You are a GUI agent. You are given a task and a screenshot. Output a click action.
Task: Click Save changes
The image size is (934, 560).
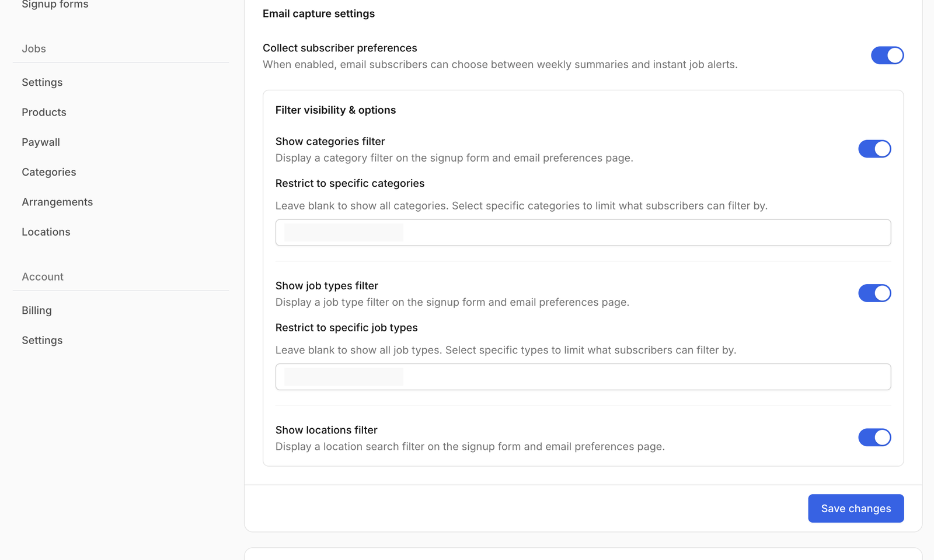point(855,508)
